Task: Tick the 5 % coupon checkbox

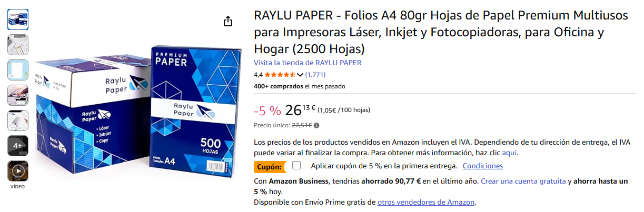Action: pos(296,166)
